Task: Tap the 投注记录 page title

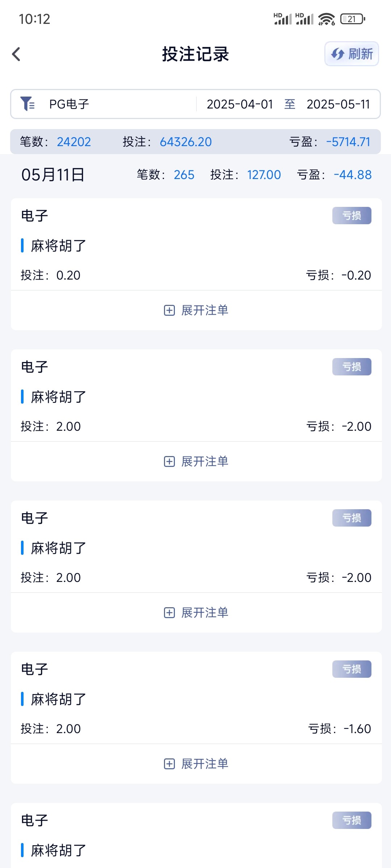Action: tap(195, 54)
